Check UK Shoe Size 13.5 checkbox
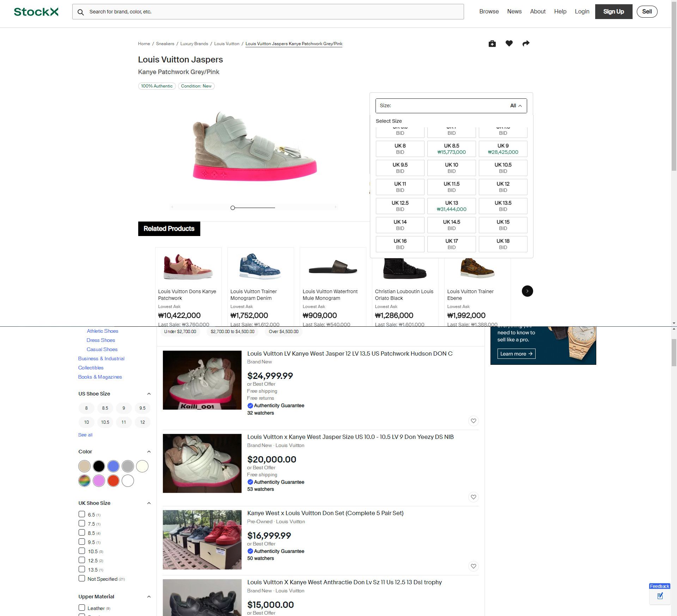677x616 pixels. point(82,569)
